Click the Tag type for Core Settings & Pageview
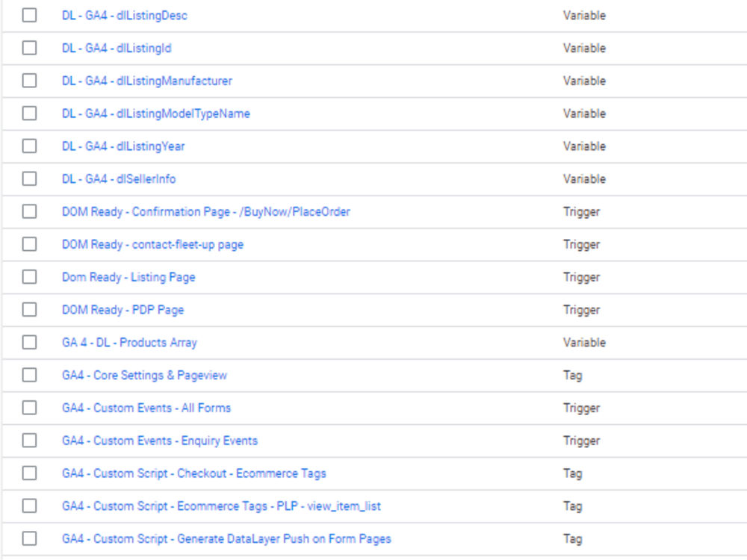This screenshot has width=747, height=560. [x=573, y=376]
